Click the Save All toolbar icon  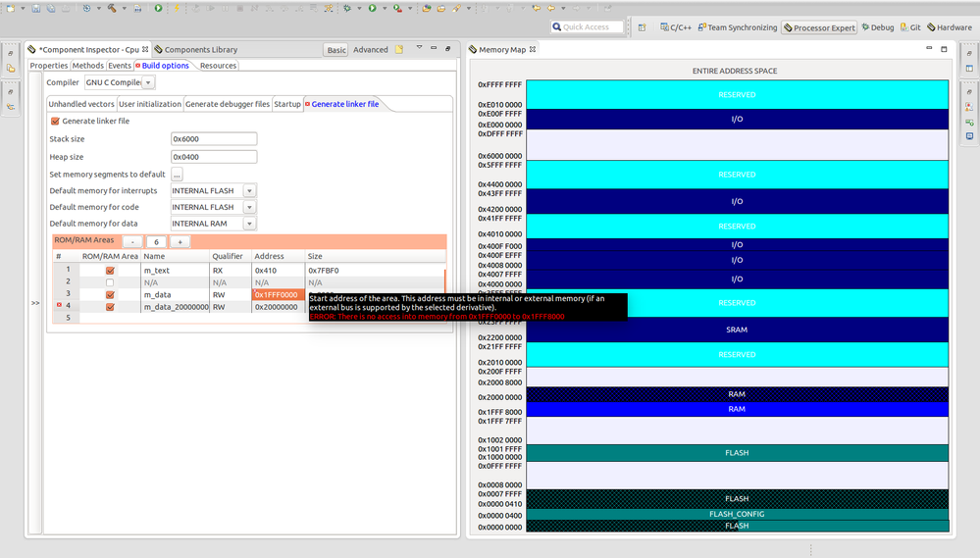pyautogui.click(x=51, y=8)
